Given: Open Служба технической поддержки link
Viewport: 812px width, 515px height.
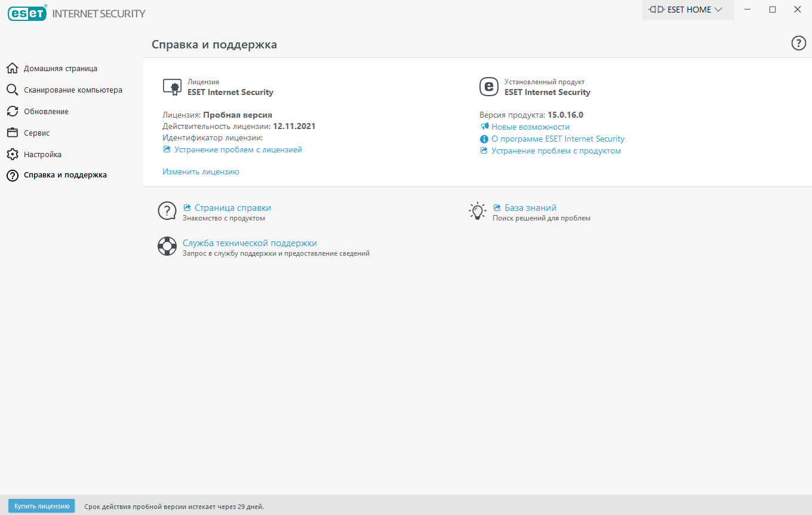Looking at the screenshot, I should point(250,243).
